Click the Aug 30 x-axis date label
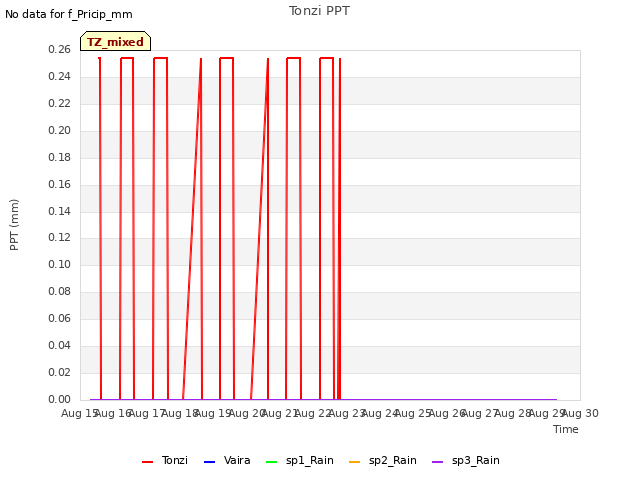The height and width of the screenshot is (480, 640). click(580, 413)
